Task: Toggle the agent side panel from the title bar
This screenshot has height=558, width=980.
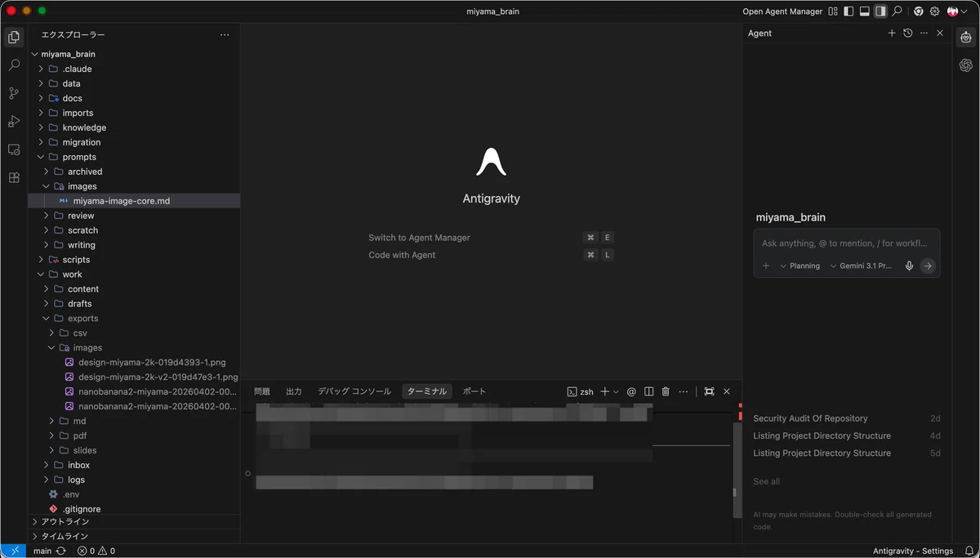Action: tap(880, 11)
